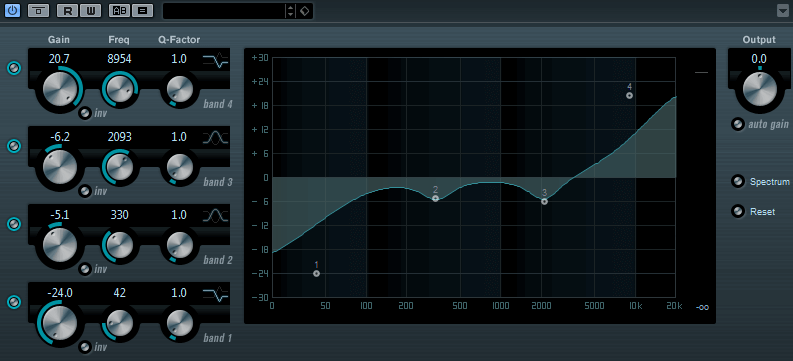793x361 pixels.
Task: Change band 4 shelf filter type icon
Action: click(216, 61)
